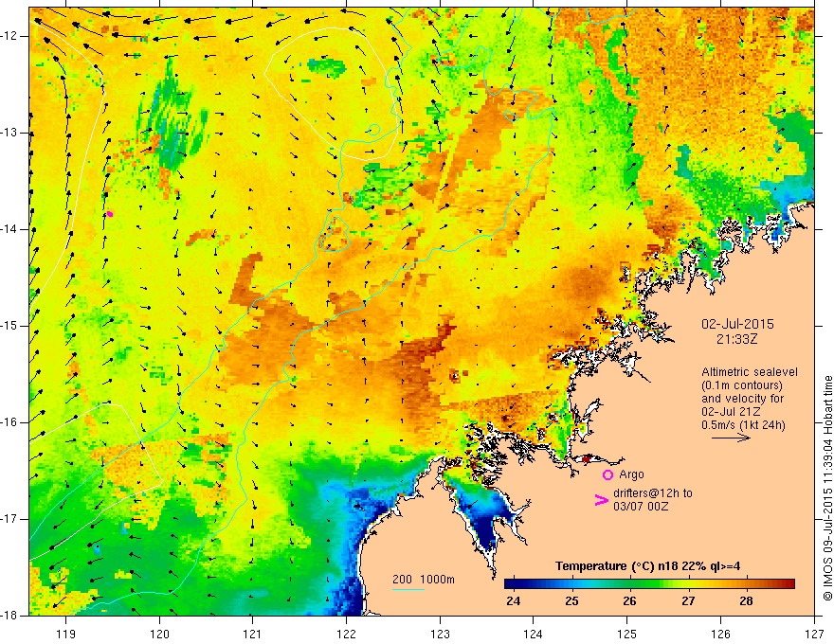Click the color bar tick label 27
Viewport: 834px width, 644px height.
688,601
